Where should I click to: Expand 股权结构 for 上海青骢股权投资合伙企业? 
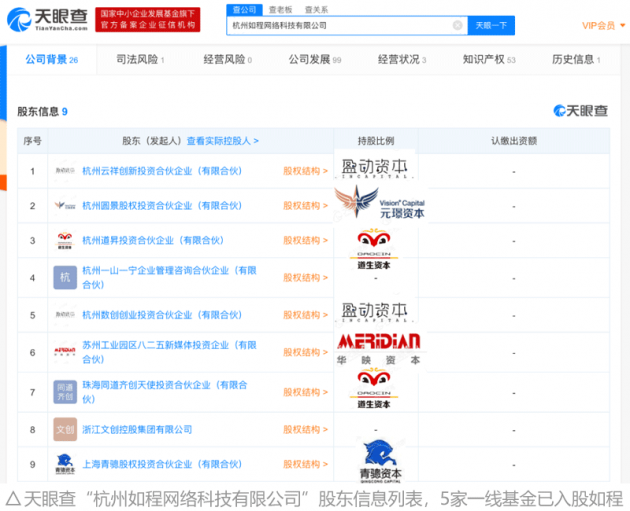point(304,464)
